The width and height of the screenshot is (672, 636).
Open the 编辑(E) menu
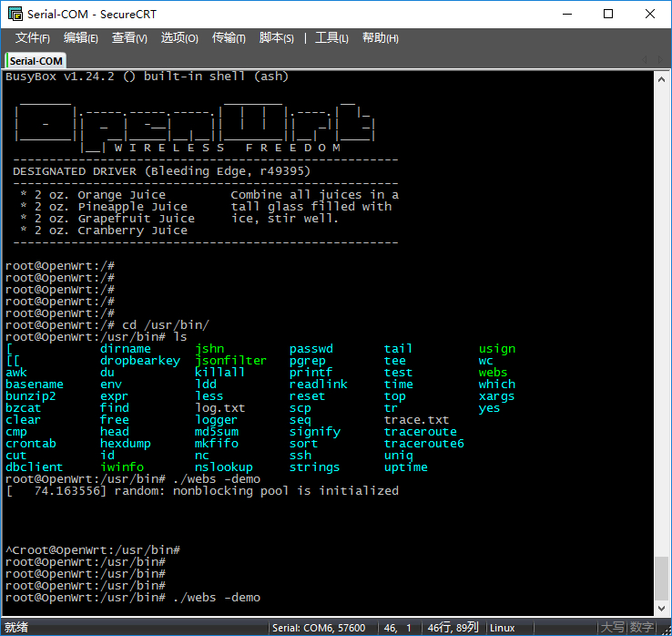(x=81, y=37)
